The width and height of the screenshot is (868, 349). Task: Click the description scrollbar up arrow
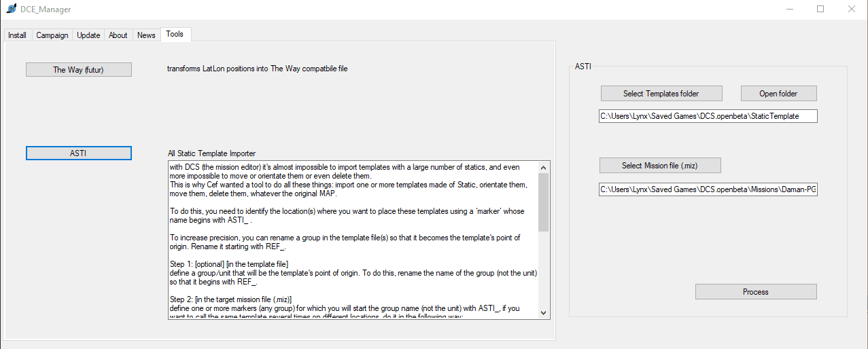tap(543, 167)
